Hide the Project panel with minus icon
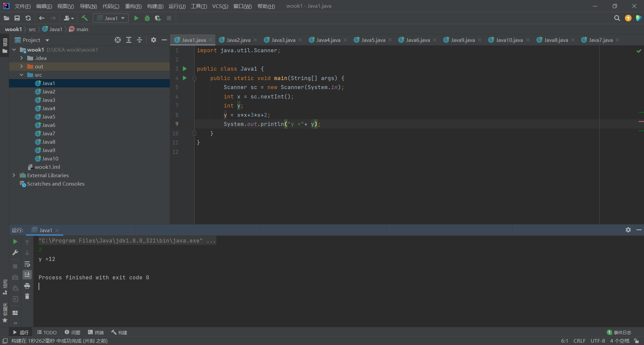Screen dimensions: 644x345 (x=164, y=40)
